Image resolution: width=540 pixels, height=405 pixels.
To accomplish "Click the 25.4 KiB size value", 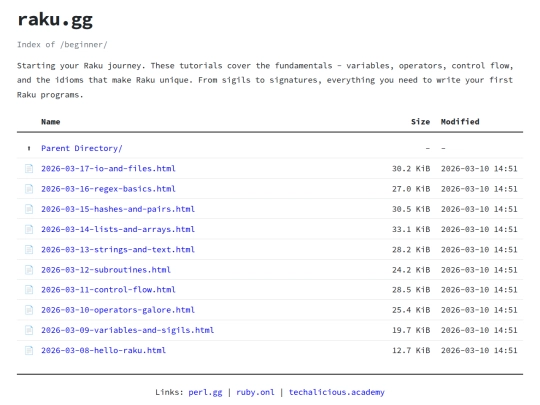I will [x=411, y=310].
